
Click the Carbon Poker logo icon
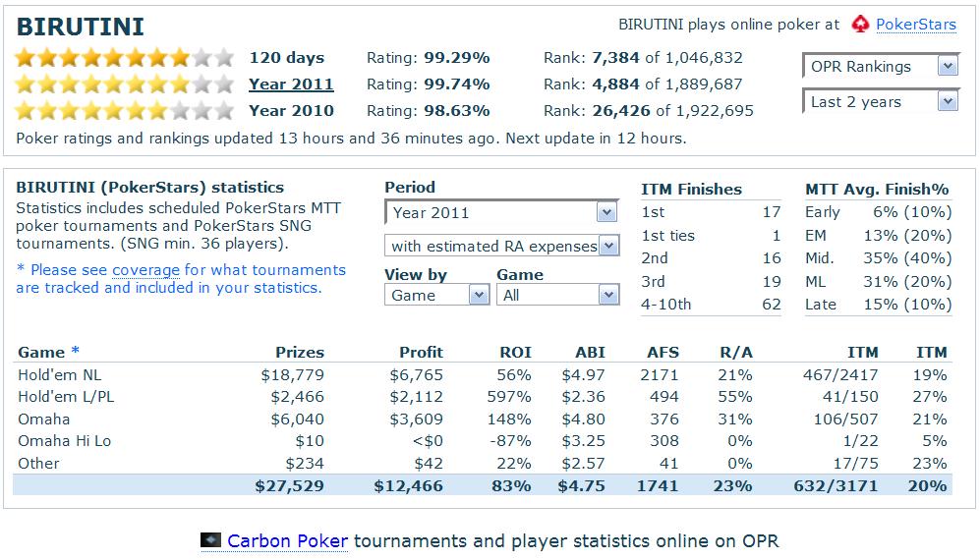[210, 540]
